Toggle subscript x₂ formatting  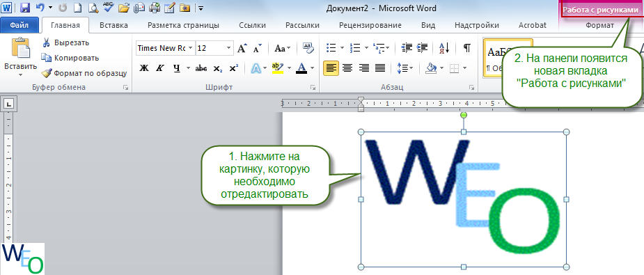[218, 68]
